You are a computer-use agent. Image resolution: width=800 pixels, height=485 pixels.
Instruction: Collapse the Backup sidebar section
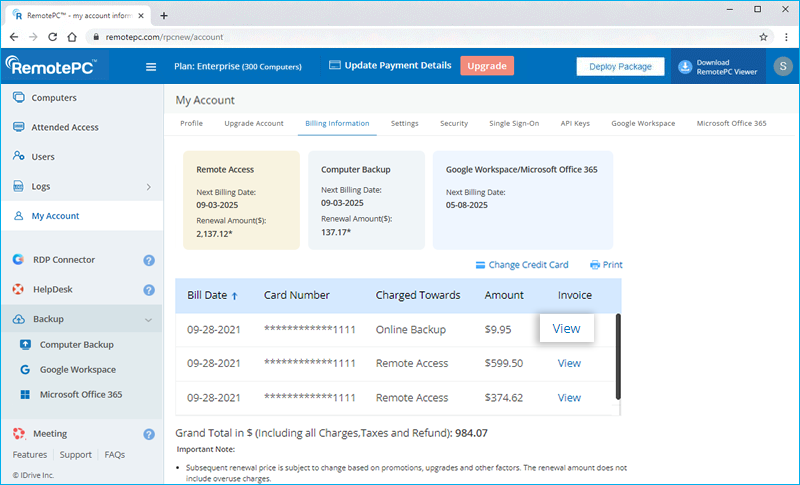pos(148,320)
